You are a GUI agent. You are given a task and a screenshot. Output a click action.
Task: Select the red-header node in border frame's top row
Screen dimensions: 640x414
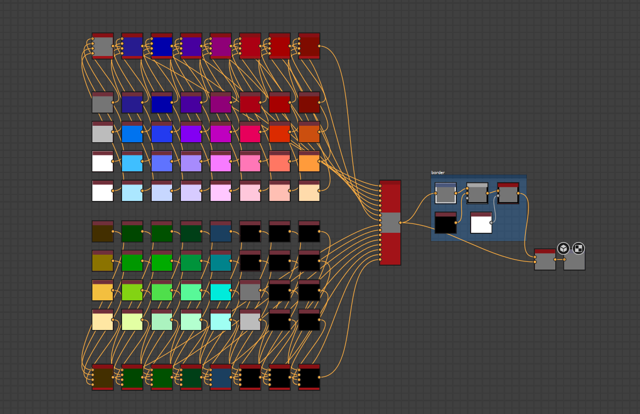click(508, 193)
